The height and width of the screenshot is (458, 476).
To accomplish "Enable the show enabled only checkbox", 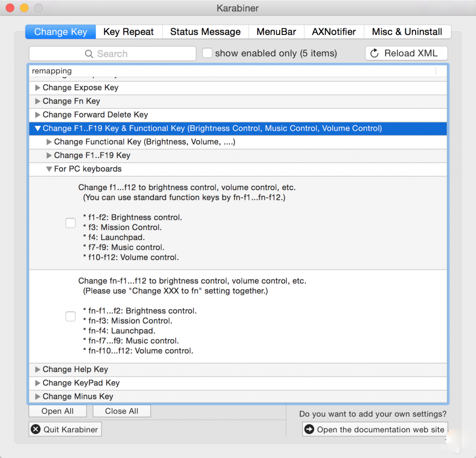I will [207, 53].
